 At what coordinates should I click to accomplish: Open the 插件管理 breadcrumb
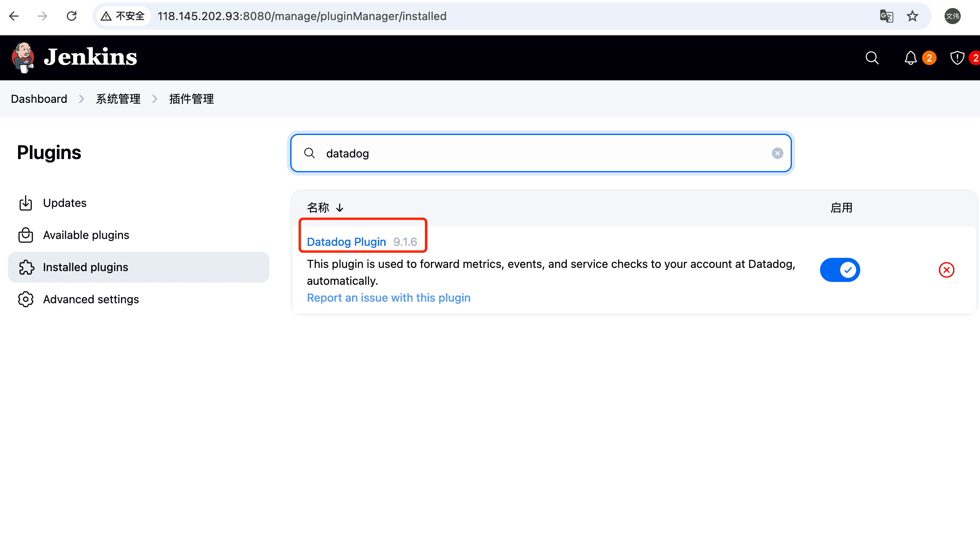point(191,99)
